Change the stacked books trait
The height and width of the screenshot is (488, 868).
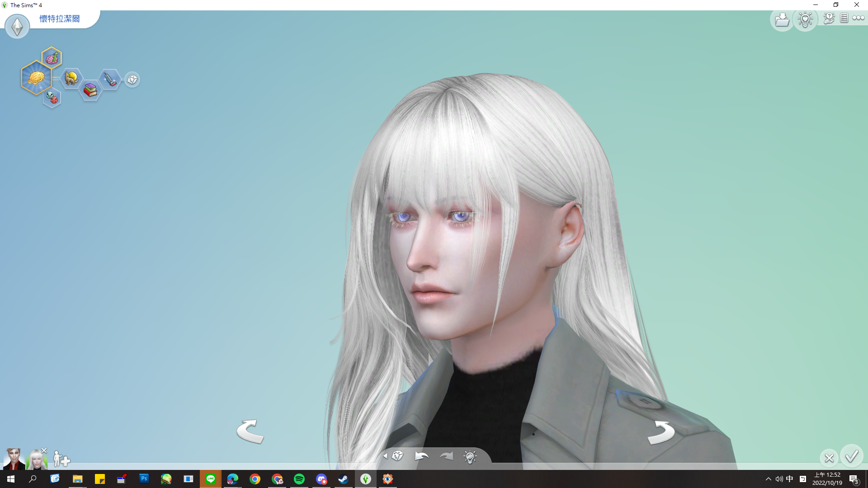[x=90, y=90]
